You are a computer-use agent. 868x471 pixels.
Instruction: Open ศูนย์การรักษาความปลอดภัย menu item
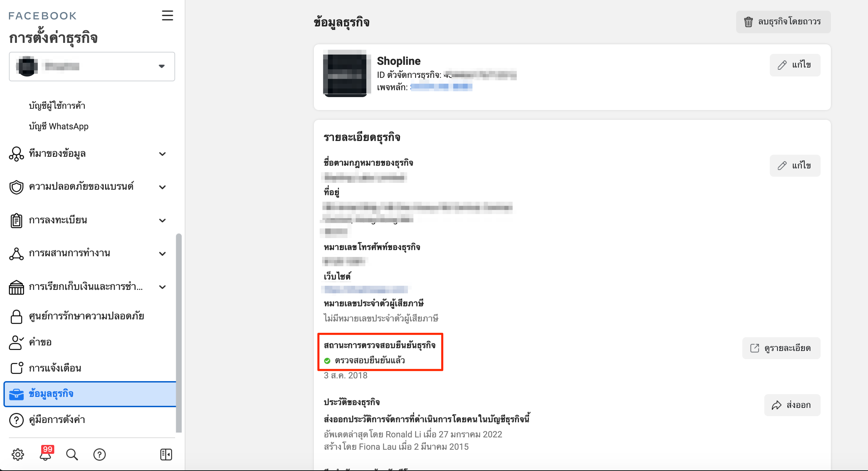click(87, 316)
